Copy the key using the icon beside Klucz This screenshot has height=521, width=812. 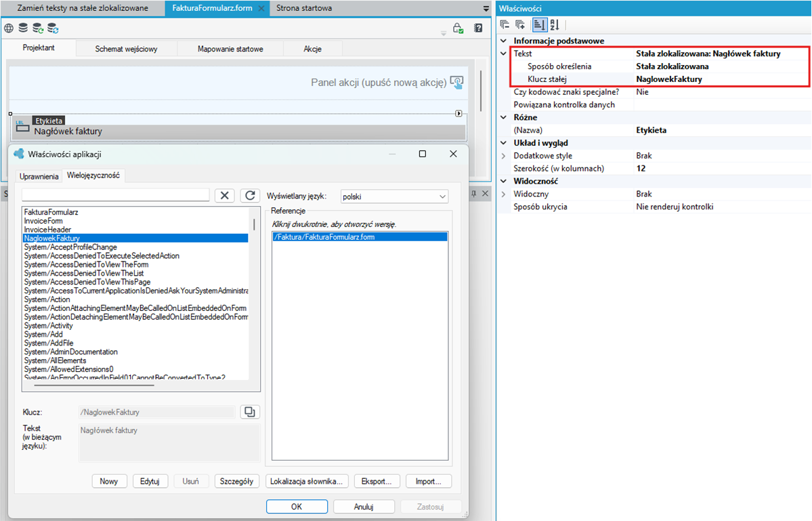(x=250, y=412)
